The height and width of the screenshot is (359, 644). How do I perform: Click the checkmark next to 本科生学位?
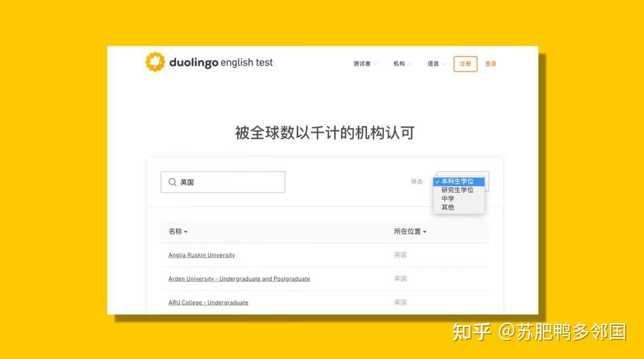(438, 181)
